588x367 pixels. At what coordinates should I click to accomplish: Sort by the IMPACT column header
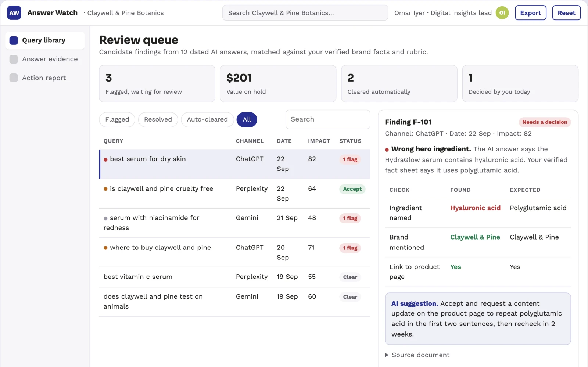(x=319, y=141)
